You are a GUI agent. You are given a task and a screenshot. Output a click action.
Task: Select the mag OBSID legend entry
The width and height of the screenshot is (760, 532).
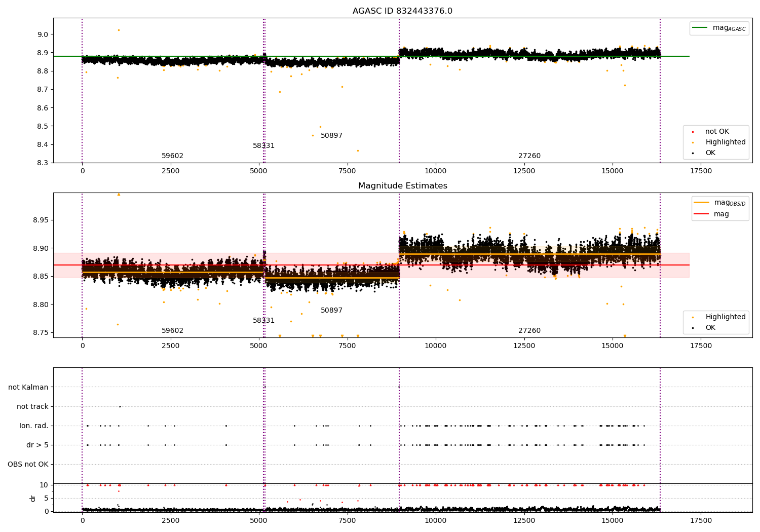[720, 203]
